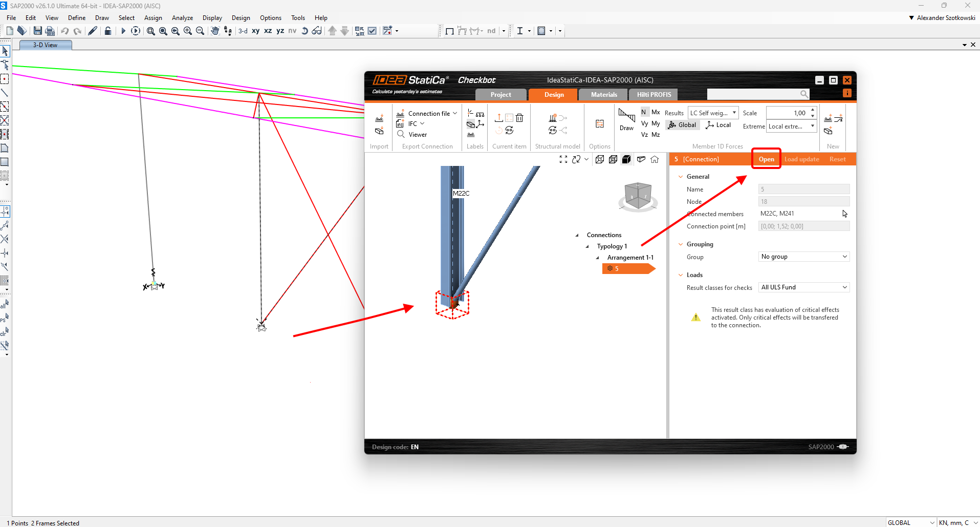Collapse the General section

681,177
